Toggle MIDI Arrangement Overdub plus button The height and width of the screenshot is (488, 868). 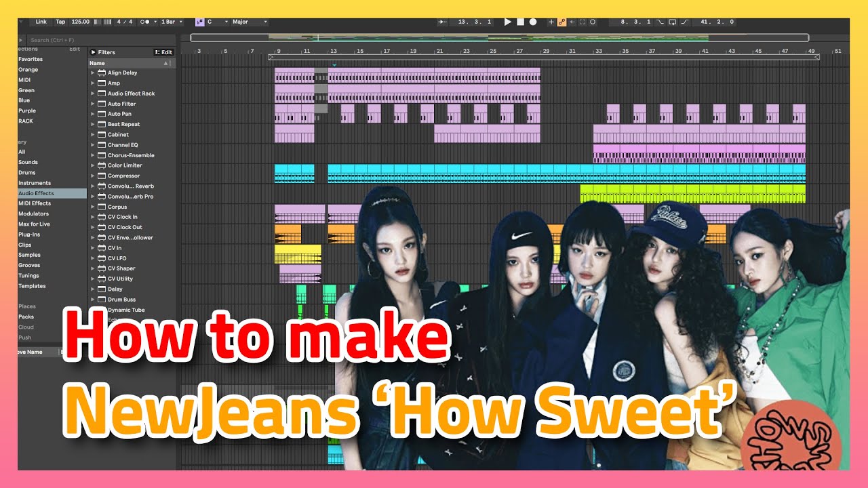click(x=551, y=22)
